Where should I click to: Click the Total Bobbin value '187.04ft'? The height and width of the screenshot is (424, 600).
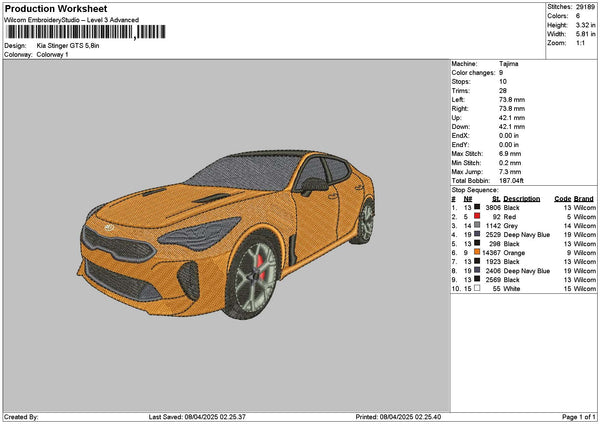point(511,181)
